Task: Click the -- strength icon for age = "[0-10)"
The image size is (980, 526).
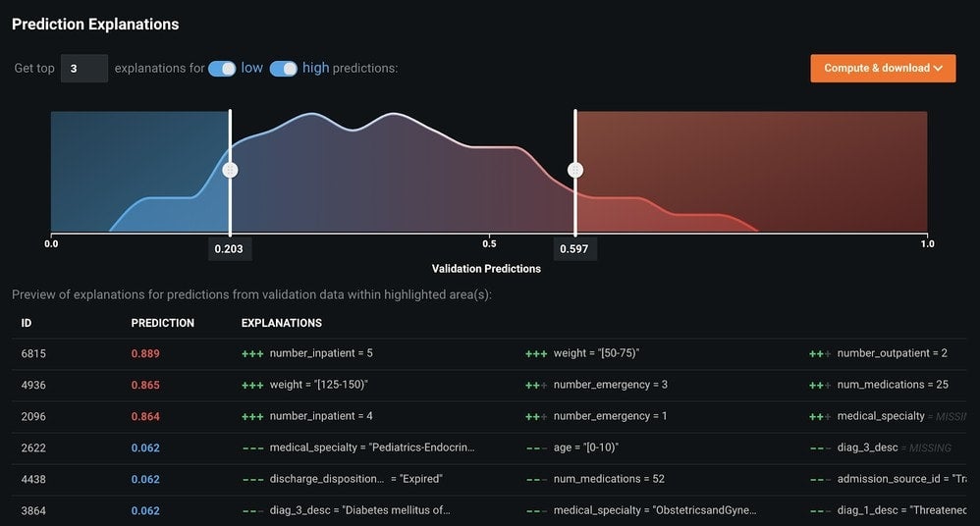Action: click(536, 447)
